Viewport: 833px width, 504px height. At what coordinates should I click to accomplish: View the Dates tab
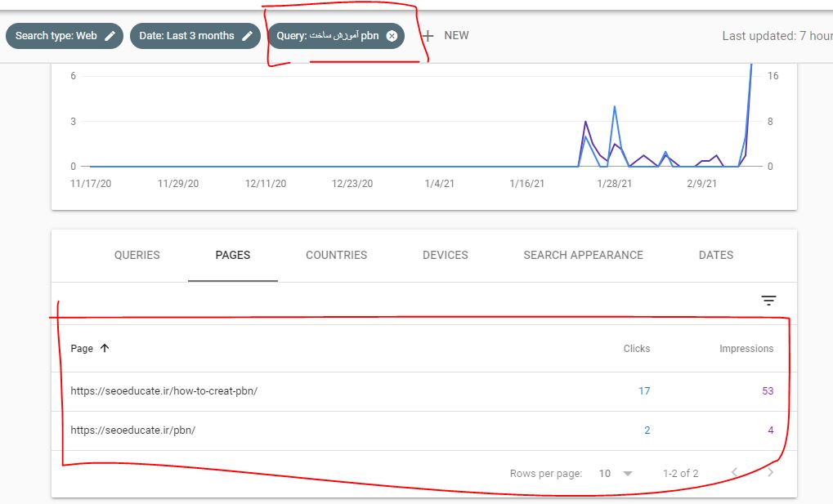click(x=716, y=255)
